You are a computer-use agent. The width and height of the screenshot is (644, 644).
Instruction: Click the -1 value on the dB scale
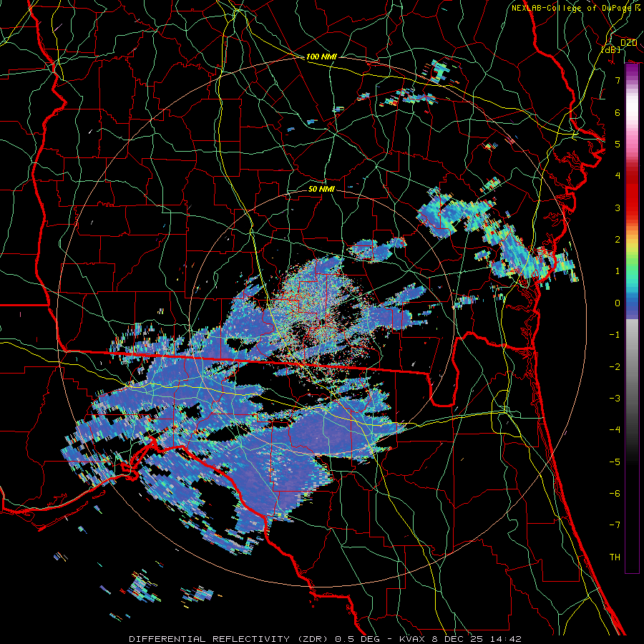click(x=615, y=335)
